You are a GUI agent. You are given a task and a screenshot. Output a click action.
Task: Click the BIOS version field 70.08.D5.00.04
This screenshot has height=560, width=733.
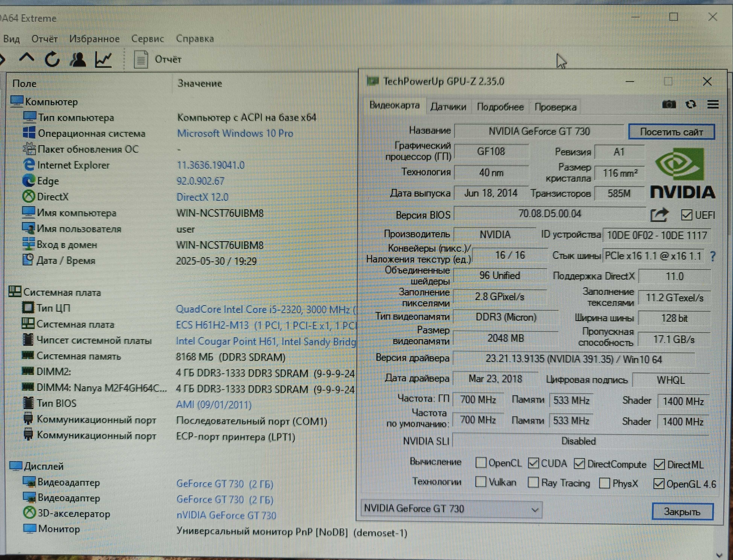pos(550,214)
